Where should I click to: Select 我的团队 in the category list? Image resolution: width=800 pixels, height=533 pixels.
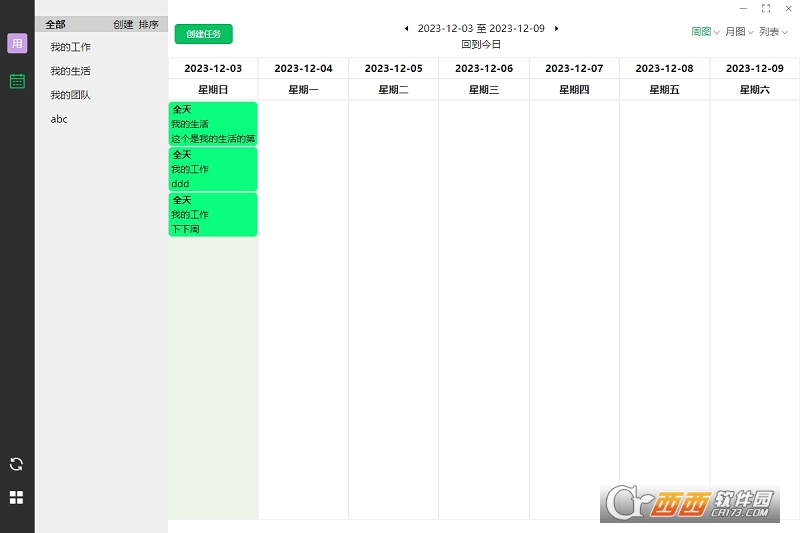click(x=70, y=95)
